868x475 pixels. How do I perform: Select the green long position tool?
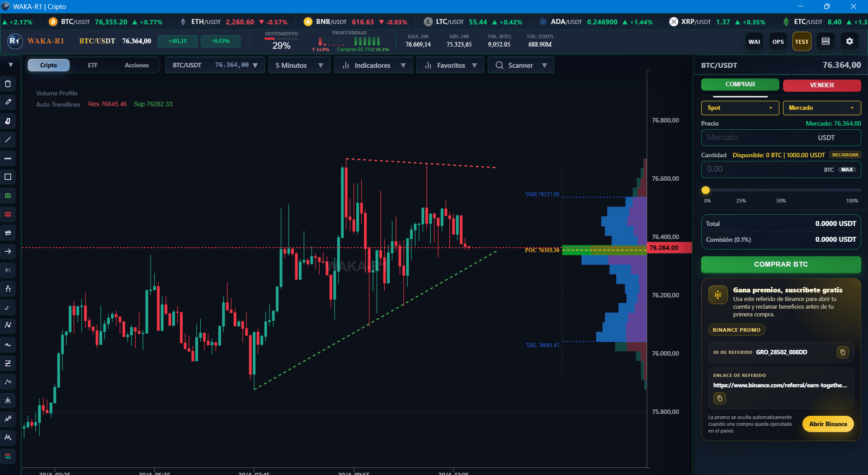pos(8,196)
